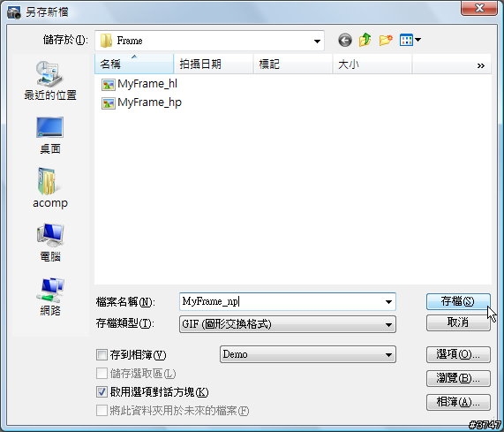Go back to the previous folder
Image resolution: width=504 pixels, height=432 pixels.
click(x=344, y=41)
